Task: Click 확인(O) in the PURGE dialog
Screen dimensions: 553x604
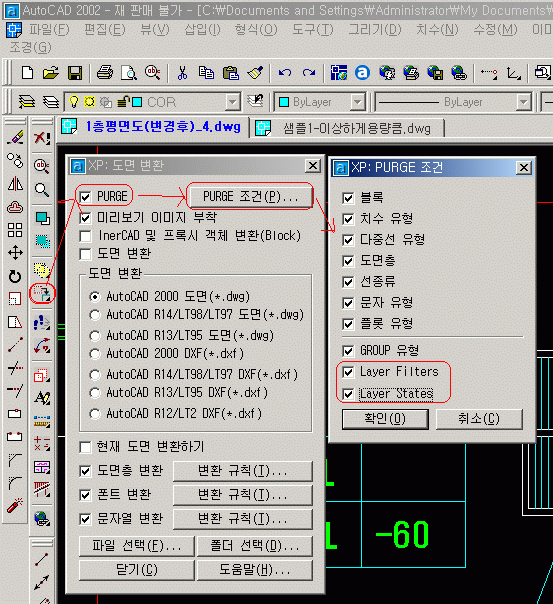Action: 385,419
